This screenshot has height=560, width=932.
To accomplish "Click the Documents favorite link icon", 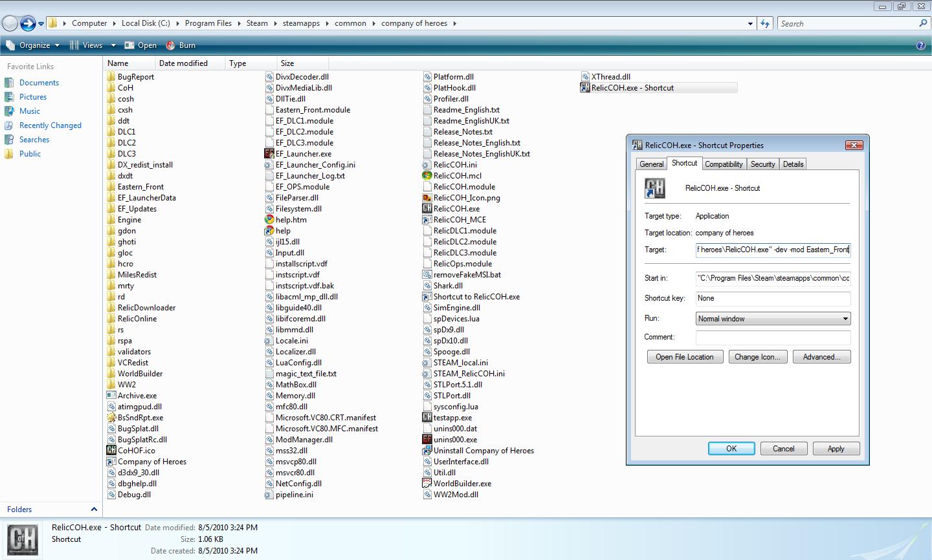I will (x=9, y=83).
